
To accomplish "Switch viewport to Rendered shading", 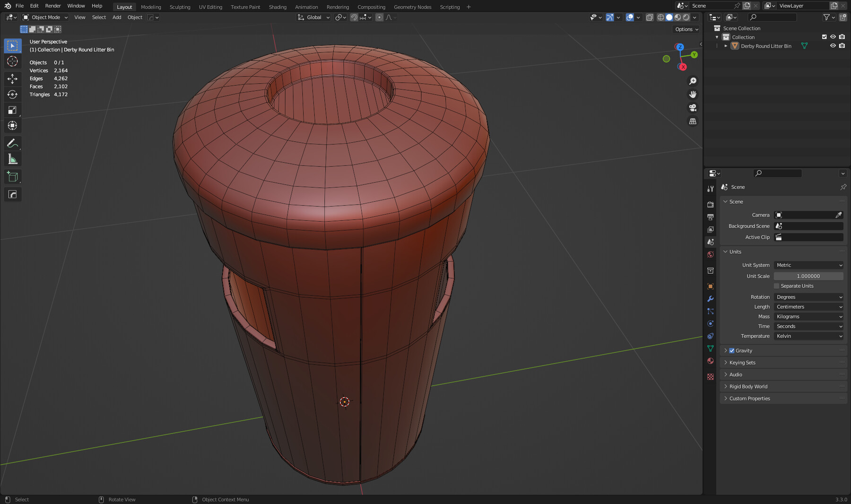I will (686, 17).
